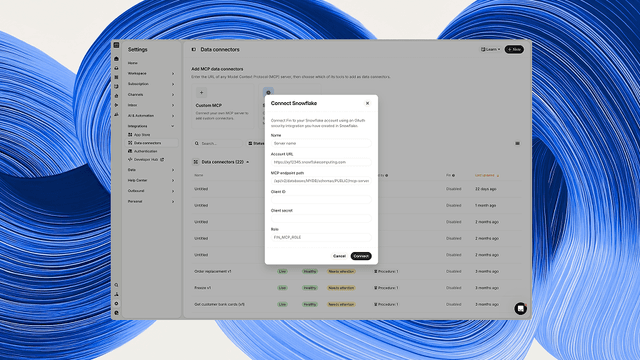This screenshot has height=360, width=640.
Task: Collapse the Integrations section
Action: [x=151, y=126]
